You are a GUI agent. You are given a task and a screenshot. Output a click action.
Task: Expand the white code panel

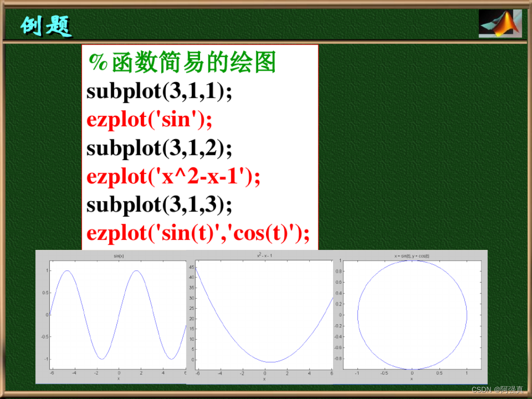coord(200,145)
